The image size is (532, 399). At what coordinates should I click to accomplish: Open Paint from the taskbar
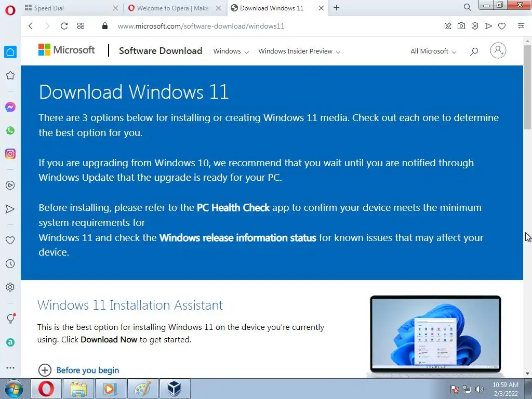pos(143,389)
